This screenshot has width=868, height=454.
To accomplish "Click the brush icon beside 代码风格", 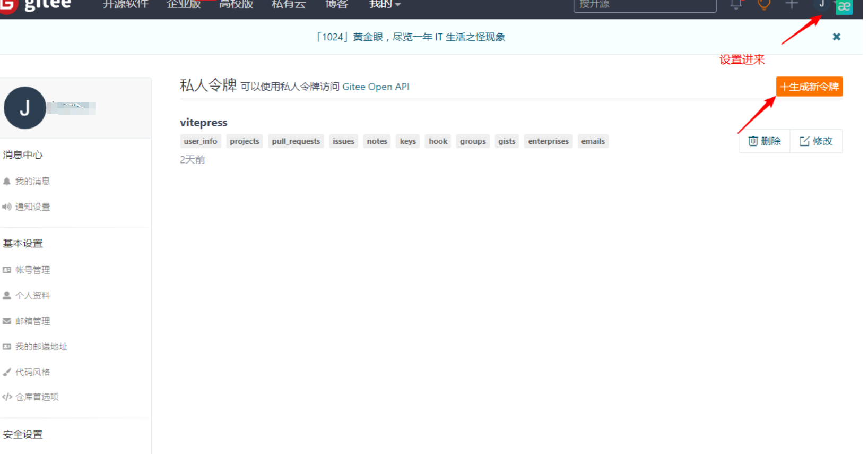I will point(7,372).
